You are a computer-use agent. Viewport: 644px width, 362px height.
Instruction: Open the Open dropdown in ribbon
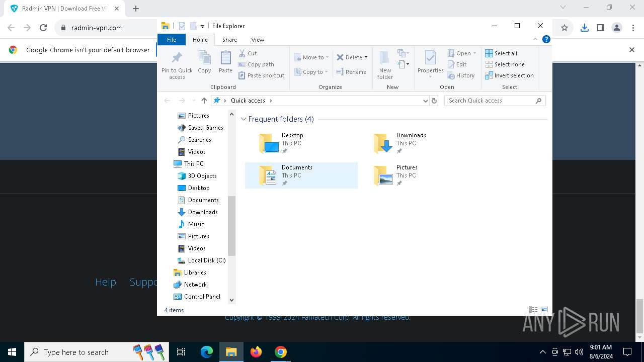click(461, 53)
